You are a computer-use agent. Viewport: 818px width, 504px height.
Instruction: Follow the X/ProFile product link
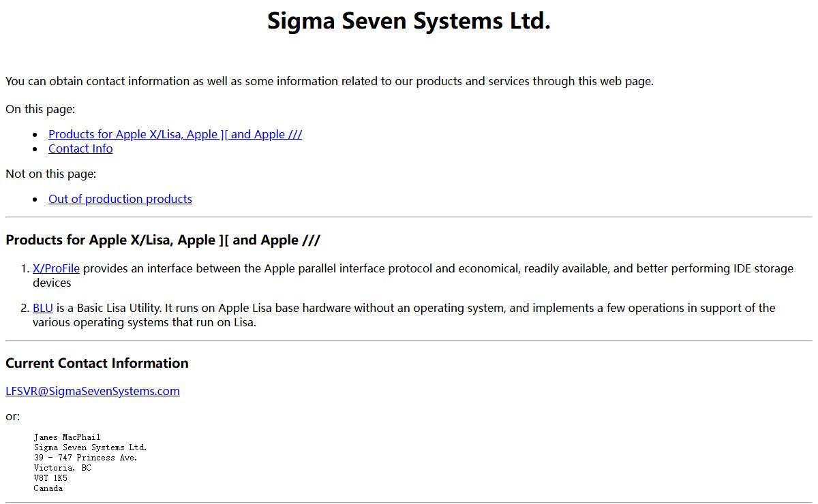click(57, 268)
